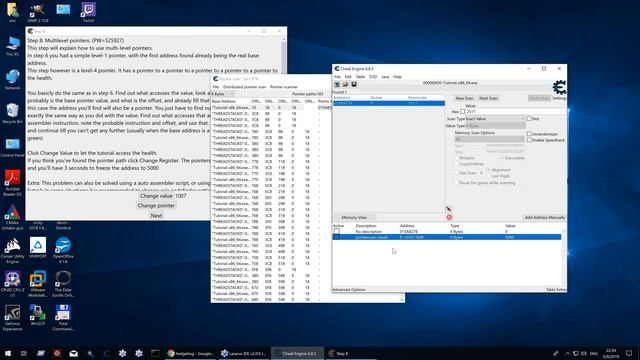The height and width of the screenshot is (360, 640).
Task: Open the OpenOffice desktop icon
Action: pos(63,250)
